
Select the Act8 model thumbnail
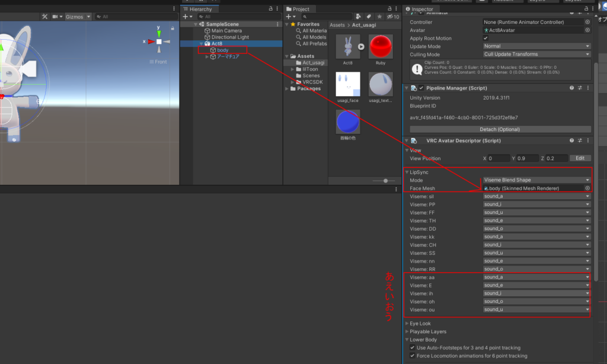tap(347, 46)
